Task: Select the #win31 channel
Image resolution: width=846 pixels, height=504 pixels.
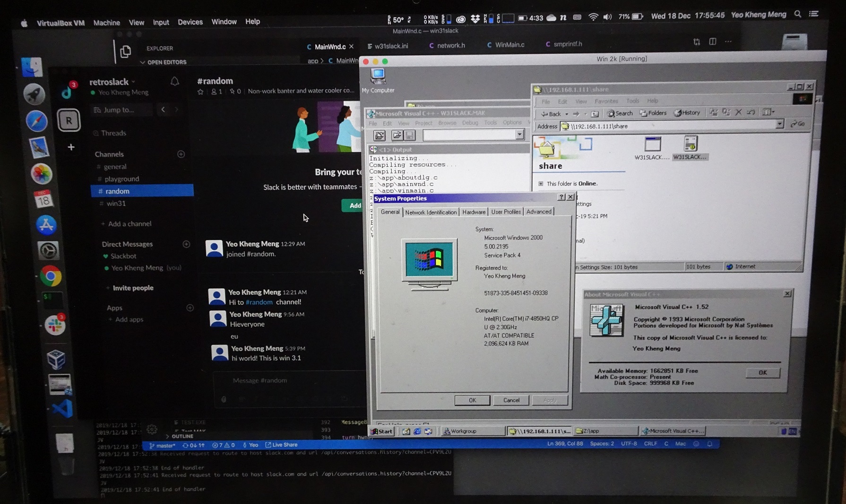Action: [116, 204]
